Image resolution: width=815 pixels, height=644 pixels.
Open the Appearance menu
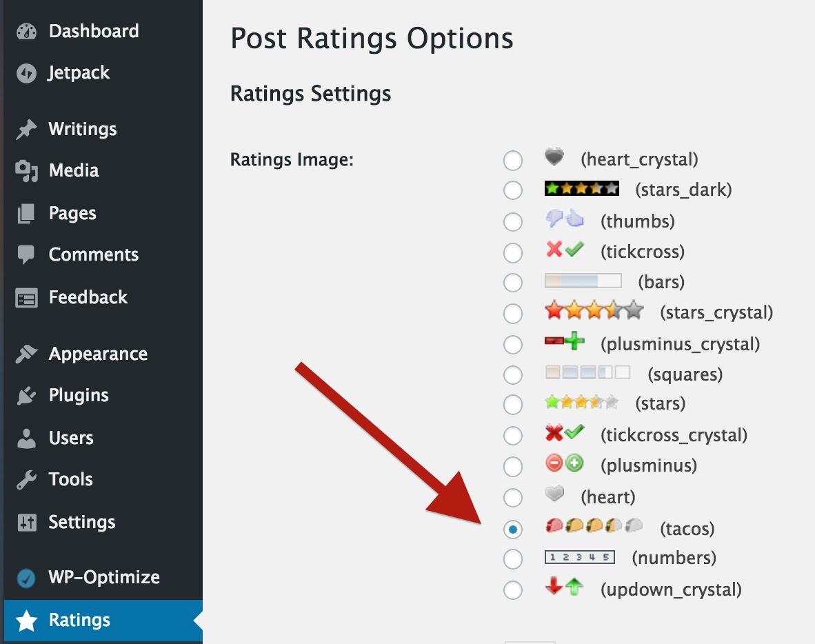pyautogui.click(x=97, y=354)
